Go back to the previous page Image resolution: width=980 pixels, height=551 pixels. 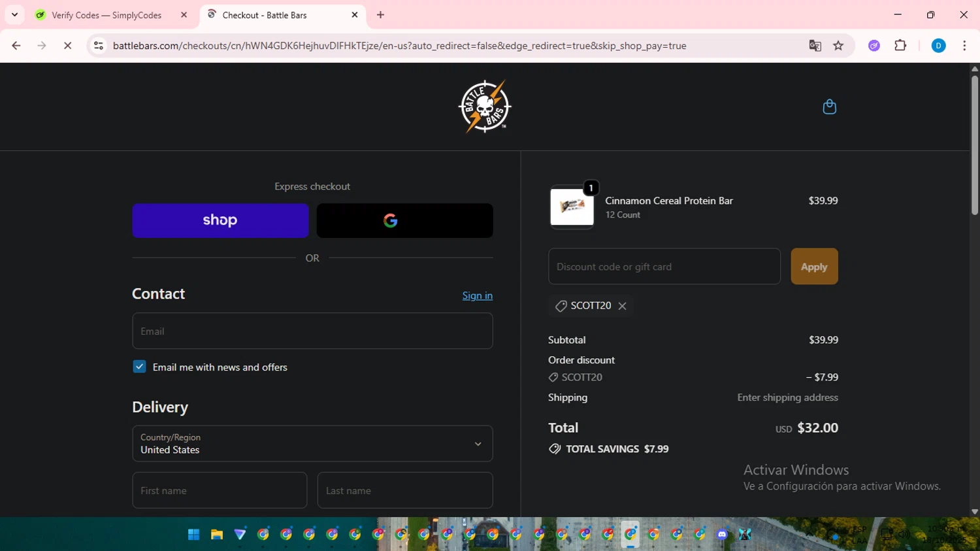16,46
